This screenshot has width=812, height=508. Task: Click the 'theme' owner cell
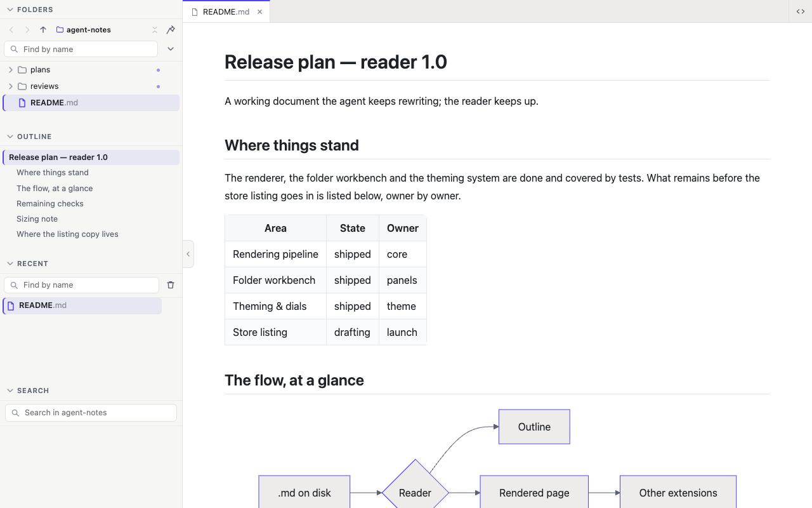403,306
